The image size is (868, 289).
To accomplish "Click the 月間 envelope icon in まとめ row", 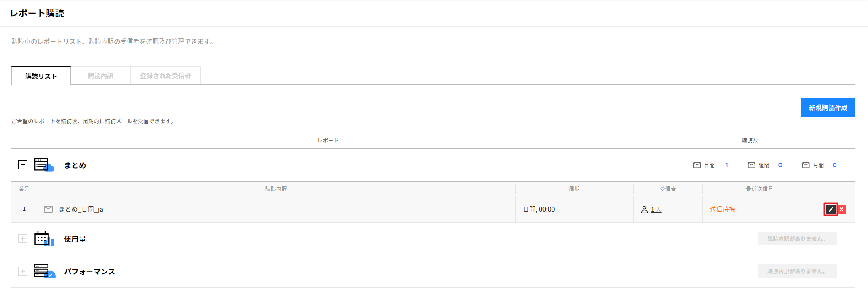I will pyautogui.click(x=806, y=165).
